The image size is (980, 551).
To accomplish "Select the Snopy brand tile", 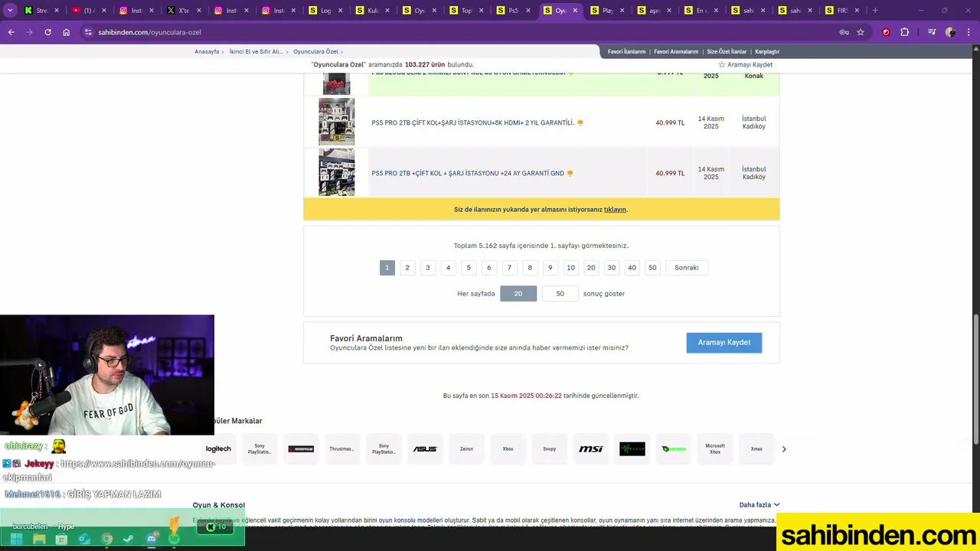I will tap(550, 449).
